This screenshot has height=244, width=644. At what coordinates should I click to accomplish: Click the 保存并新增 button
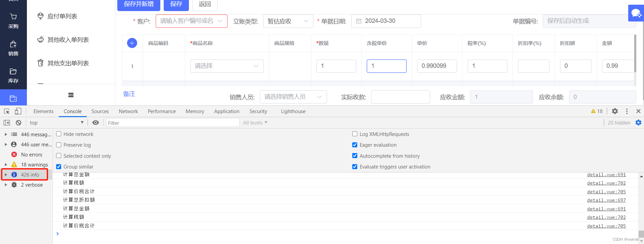click(x=139, y=4)
